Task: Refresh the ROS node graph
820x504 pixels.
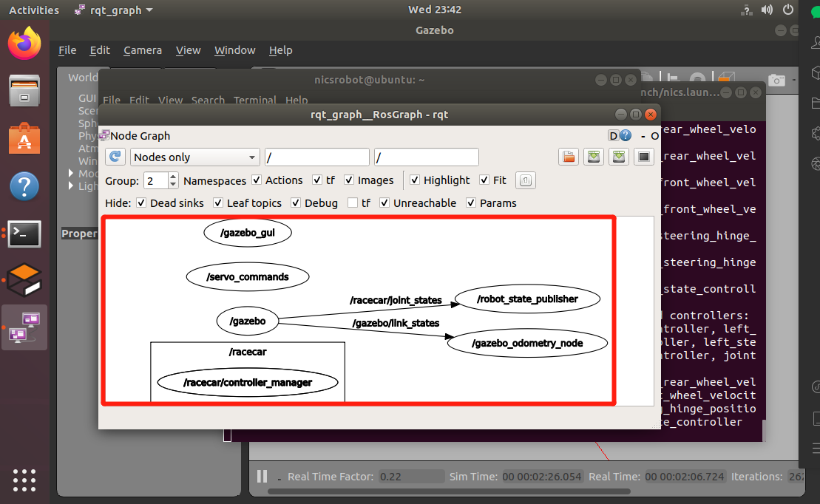Action: click(x=115, y=157)
